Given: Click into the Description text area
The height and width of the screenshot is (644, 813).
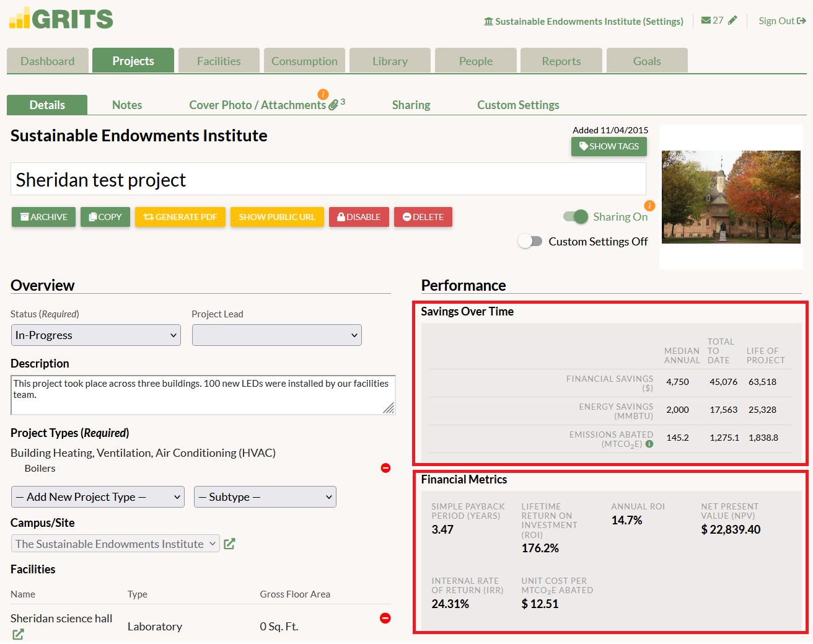Looking at the screenshot, I should pos(203,395).
